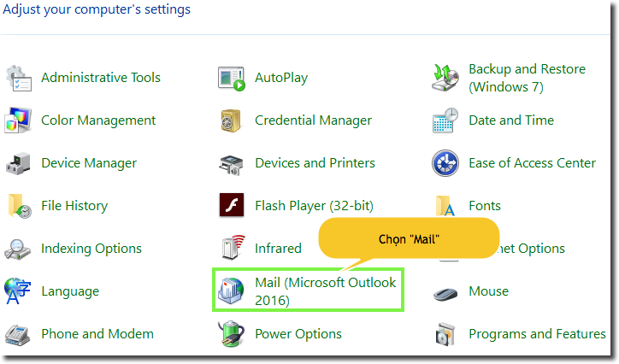Click the Device Manager icon
Viewport: 619px width, 364px height.
point(19,163)
